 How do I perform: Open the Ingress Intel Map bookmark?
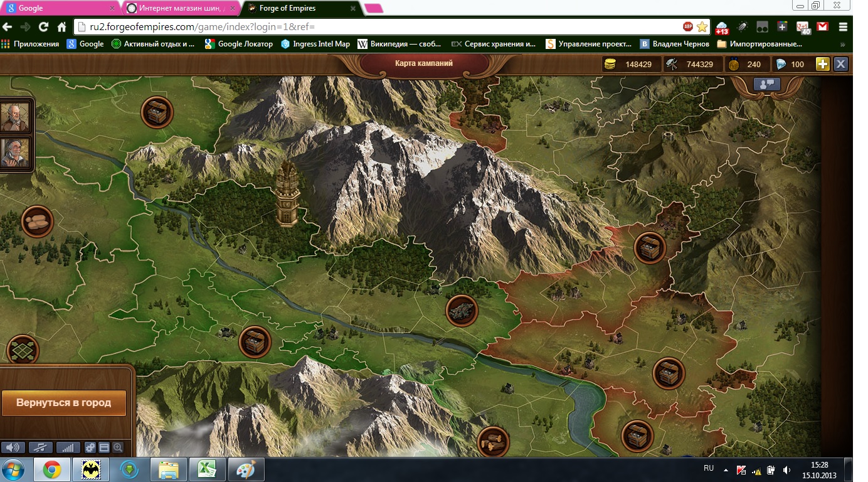coord(315,44)
